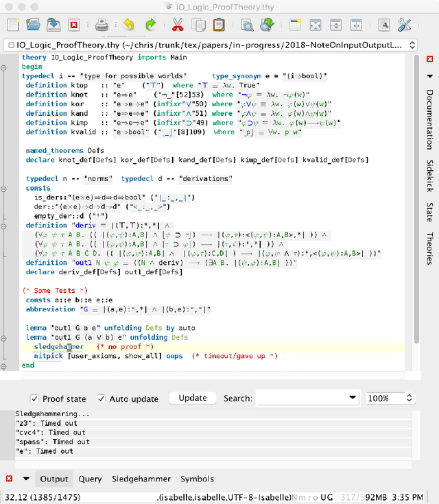Click the edit mode '(isabelle,isabelle,UTF-8-Isabelle)' status text
Screen dimensions: 439x504
tap(224, 497)
